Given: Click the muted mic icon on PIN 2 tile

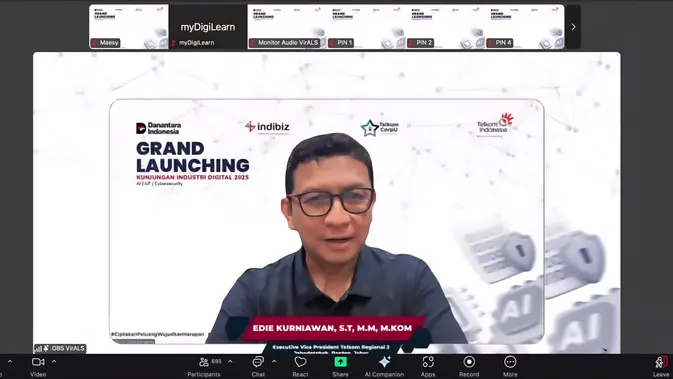Looking at the screenshot, I should click(411, 43).
